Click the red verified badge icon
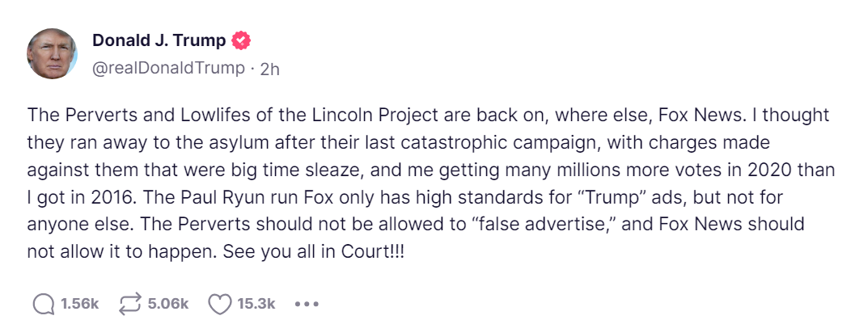Viewport: 868px width, 324px height. 241,40
